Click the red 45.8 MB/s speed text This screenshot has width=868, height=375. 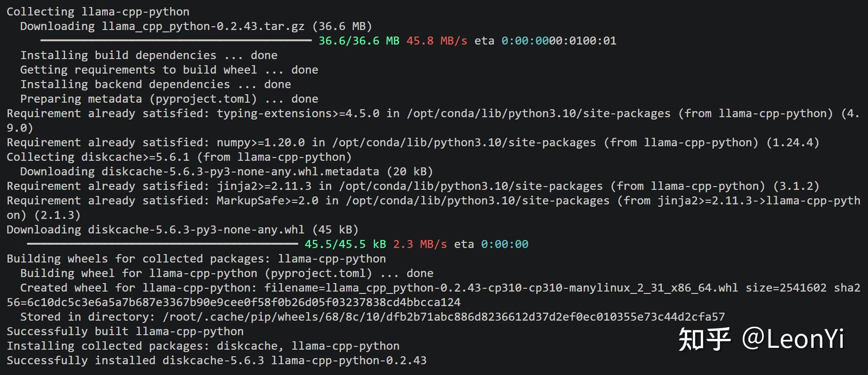coord(437,41)
